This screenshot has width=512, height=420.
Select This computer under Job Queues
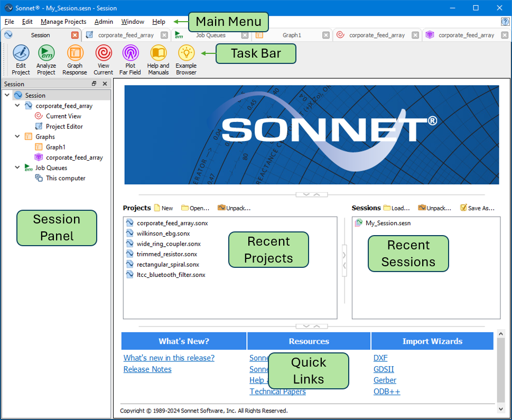coord(66,178)
